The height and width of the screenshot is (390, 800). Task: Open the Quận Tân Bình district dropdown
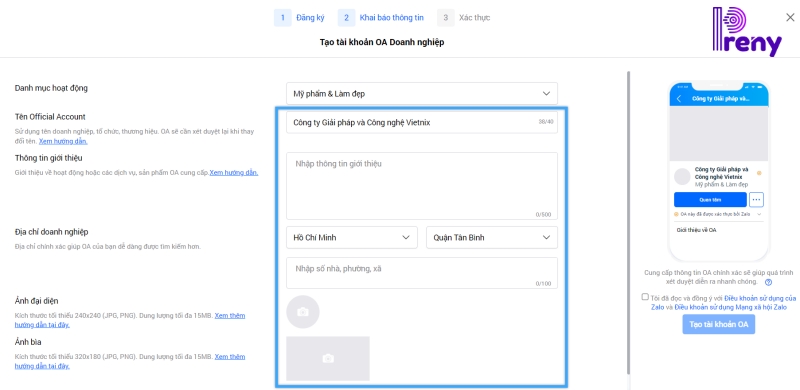pos(492,237)
